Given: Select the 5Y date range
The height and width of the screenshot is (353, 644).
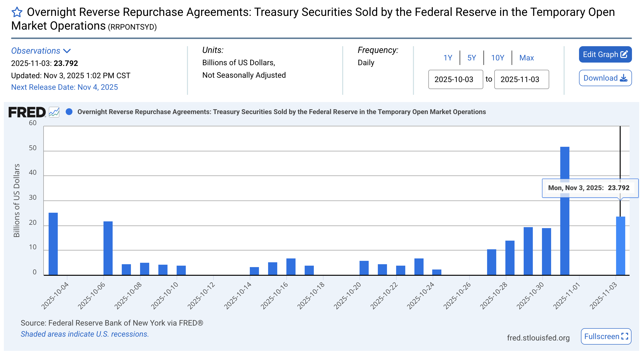Looking at the screenshot, I should [x=471, y=58].
